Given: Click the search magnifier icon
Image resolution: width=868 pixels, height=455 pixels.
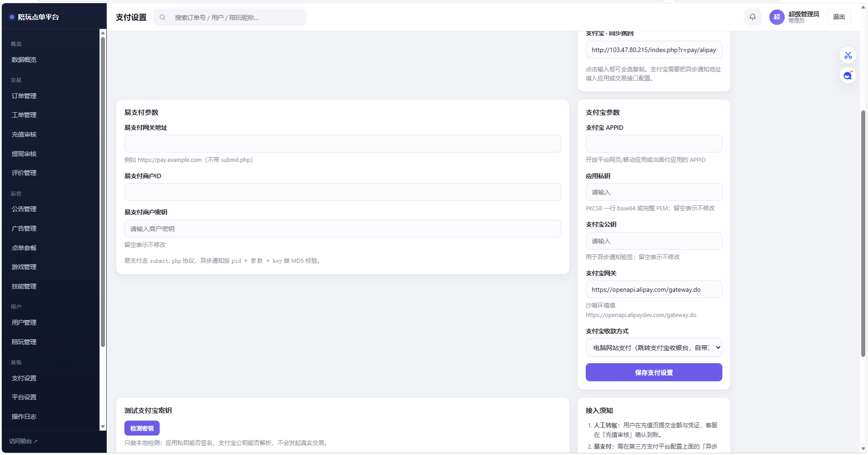Looking at the screenshot, I should click(x=162, y=18).
